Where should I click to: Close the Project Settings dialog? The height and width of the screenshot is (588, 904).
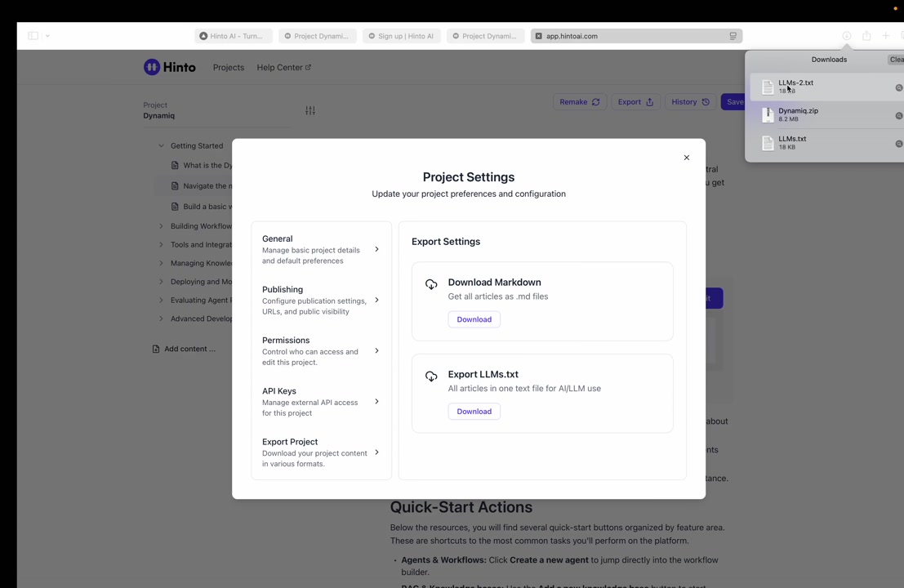coord(686,158)
